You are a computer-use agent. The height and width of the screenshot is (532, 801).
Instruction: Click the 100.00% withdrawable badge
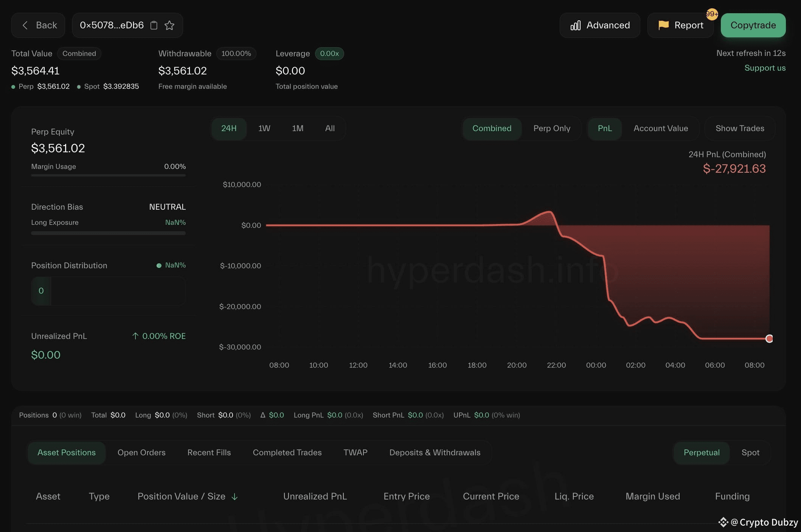click(236, 54)
